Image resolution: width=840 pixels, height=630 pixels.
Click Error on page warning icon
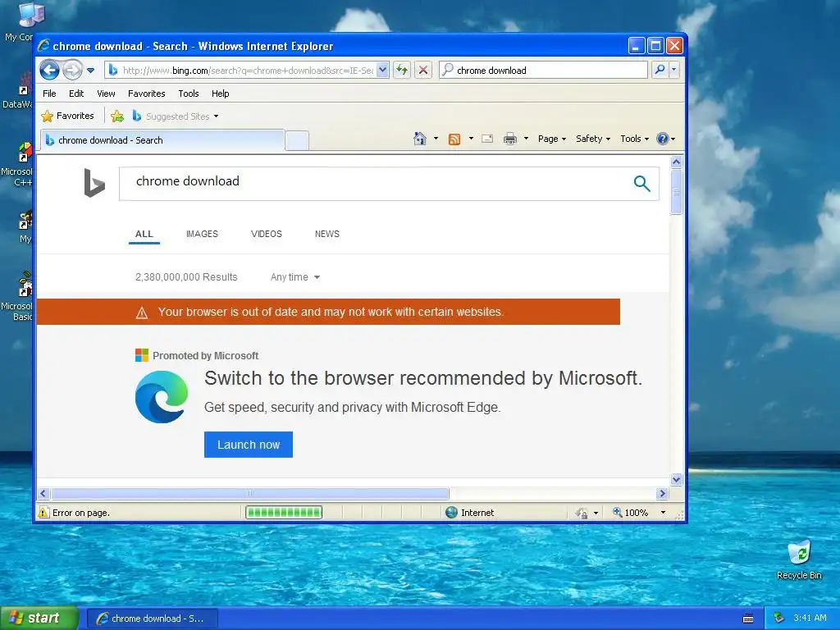(43, 513)
